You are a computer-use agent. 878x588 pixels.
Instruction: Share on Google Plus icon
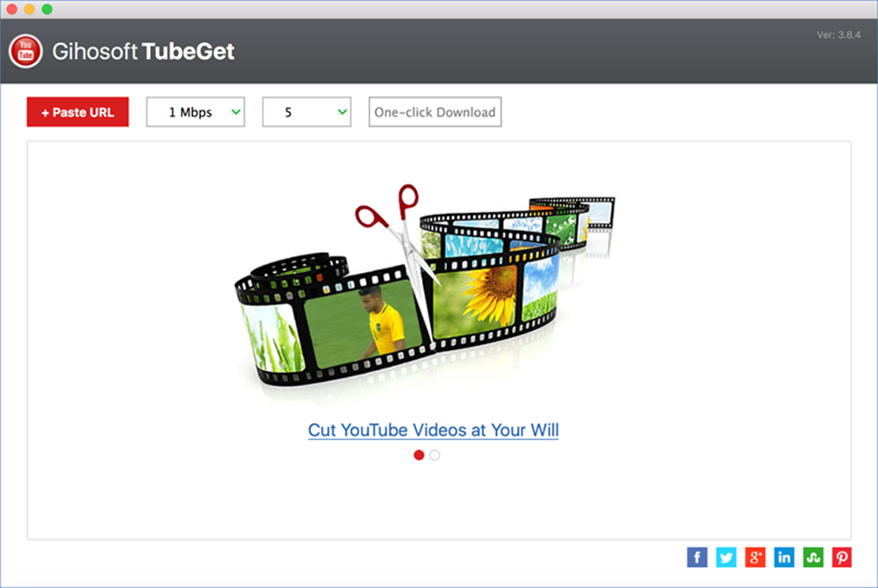(755, 557)
